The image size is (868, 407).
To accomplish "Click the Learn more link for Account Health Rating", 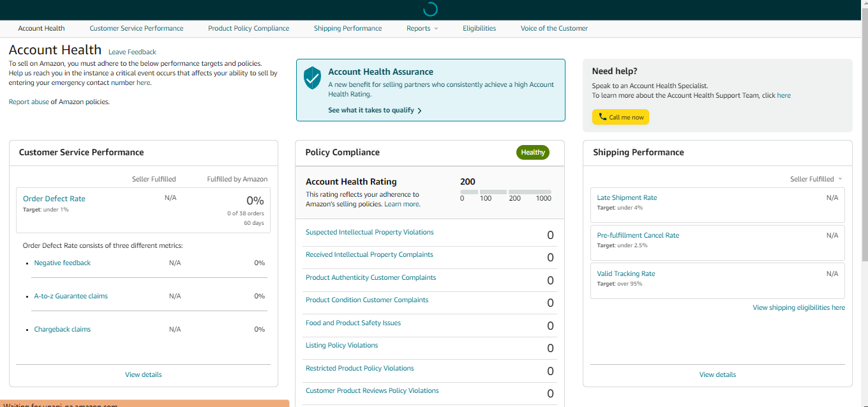I will [401, 204].
